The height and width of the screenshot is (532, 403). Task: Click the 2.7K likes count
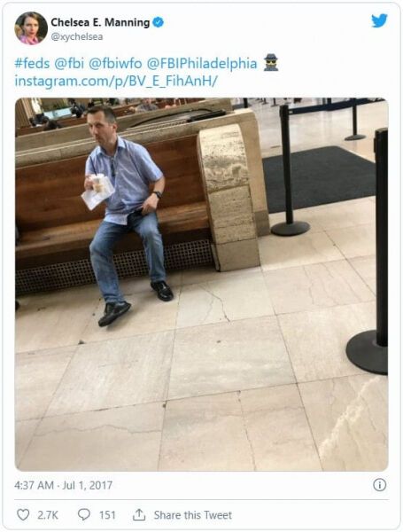point(48,515)
